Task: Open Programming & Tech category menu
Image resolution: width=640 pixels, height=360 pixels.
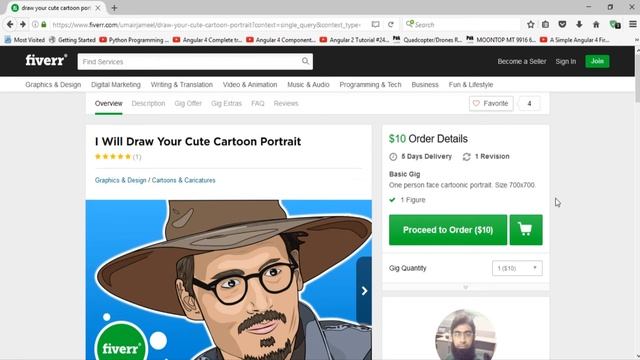Action: coord(370,84)
